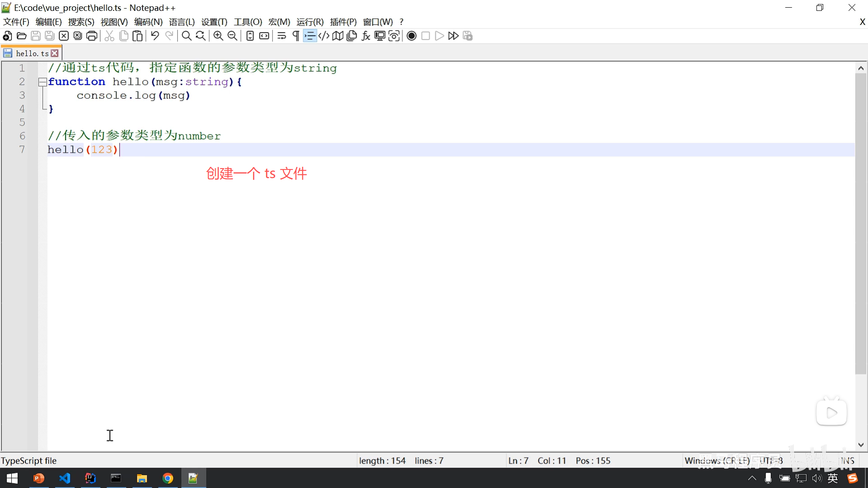Close the hello.ts tab with red X
The height and width of the screenshot is (488, 868).
coord(55,53)
